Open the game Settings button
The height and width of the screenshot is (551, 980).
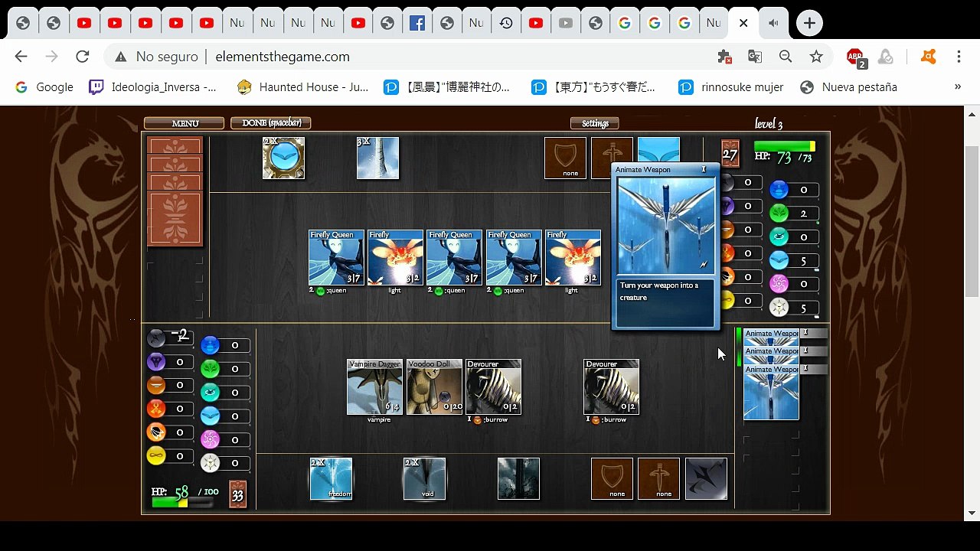pos(595,123)
